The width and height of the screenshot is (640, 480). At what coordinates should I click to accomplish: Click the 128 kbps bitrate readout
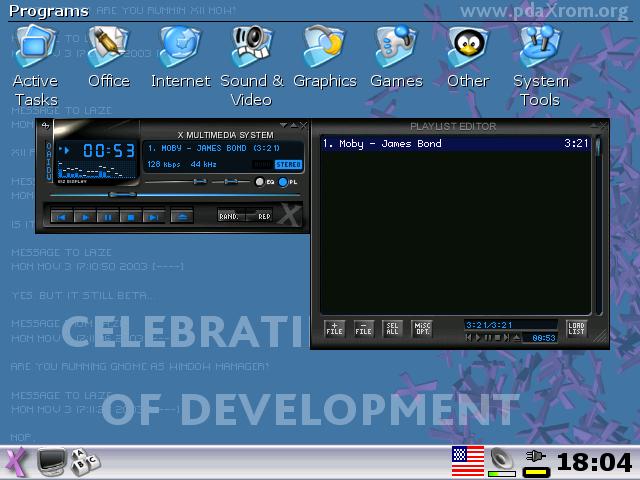coord(164,164)
